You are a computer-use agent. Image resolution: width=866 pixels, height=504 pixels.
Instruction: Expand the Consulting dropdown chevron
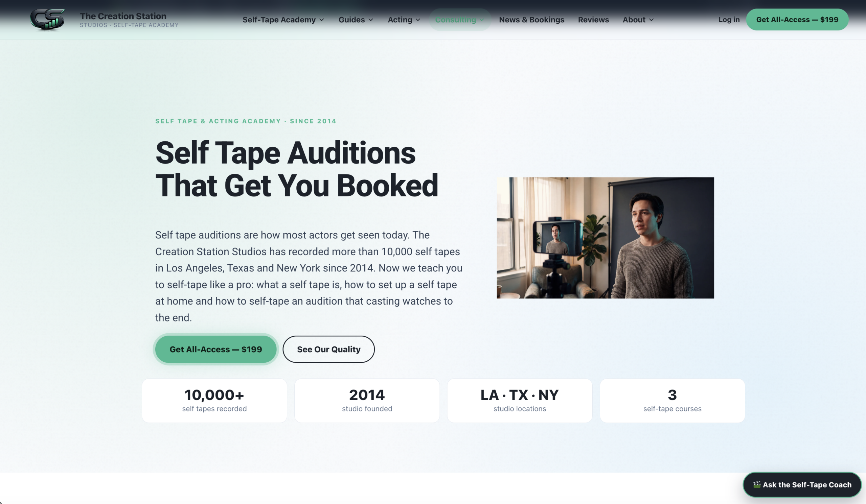[482, 20]
